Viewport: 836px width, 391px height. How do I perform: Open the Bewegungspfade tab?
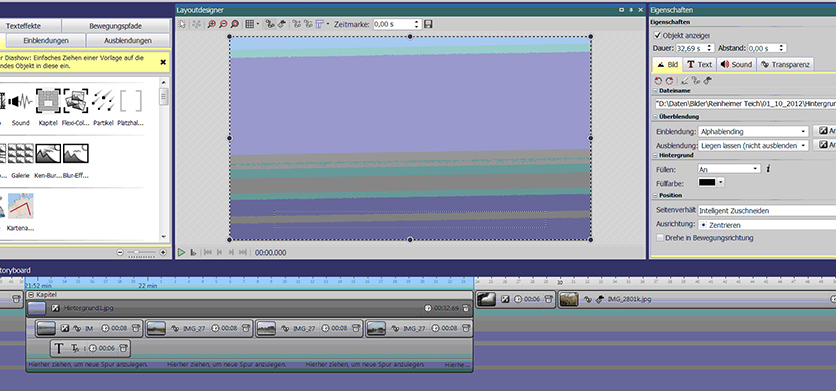point(115,26)
